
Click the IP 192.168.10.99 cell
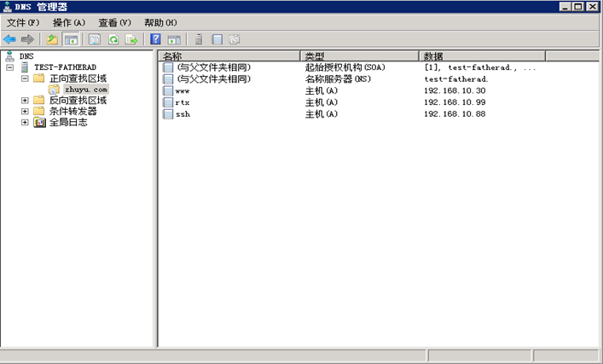(x=455, y=102)
